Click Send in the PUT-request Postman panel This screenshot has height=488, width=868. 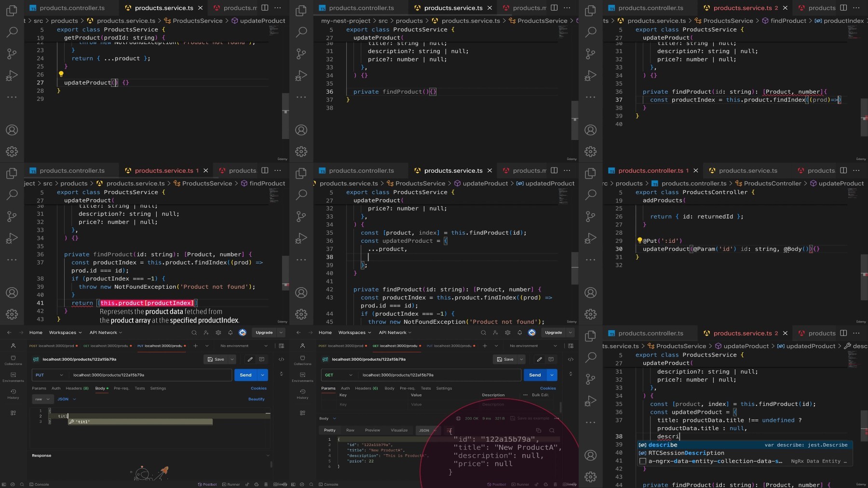click(245, 375)
